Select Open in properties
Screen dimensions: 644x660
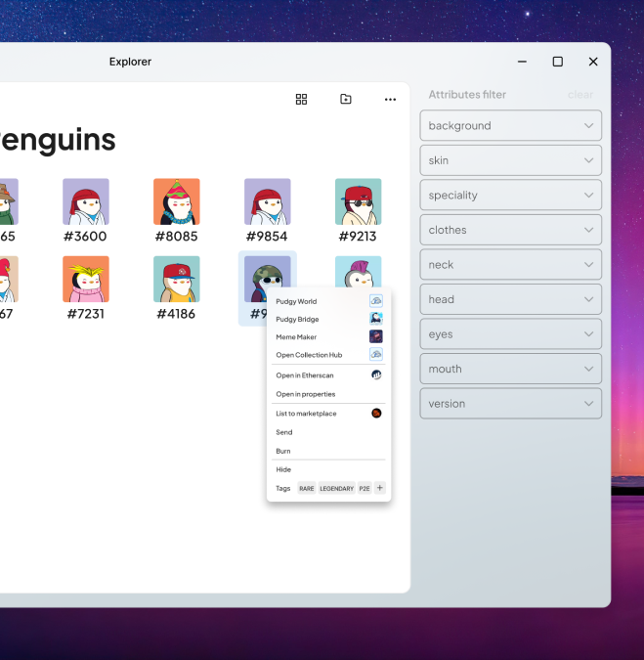click(x=328, y=394)
